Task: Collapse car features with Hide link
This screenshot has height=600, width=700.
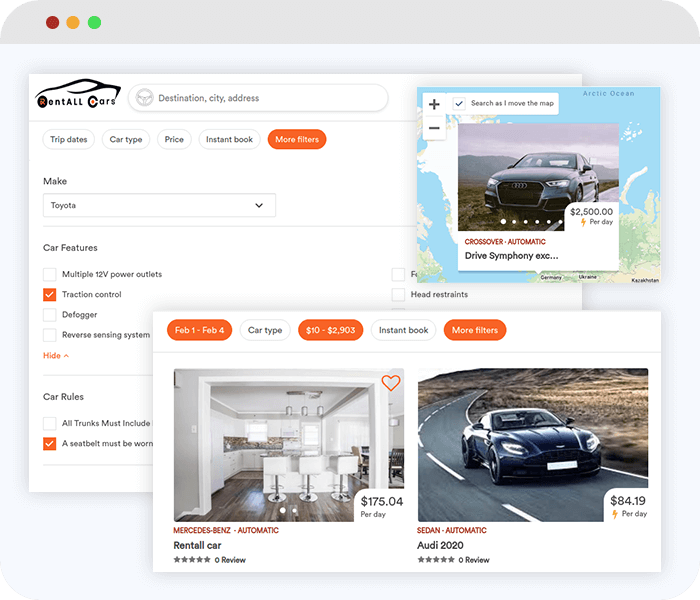Action: coord(56,356)
